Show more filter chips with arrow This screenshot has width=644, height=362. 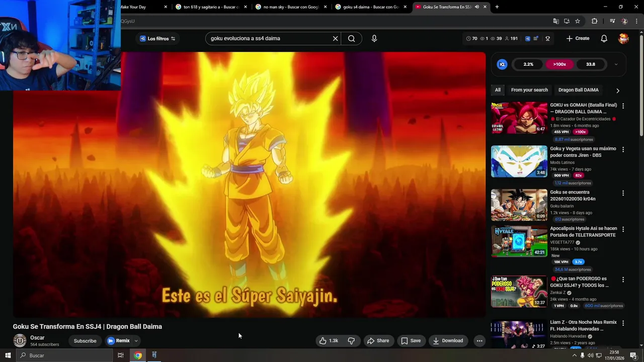[x=617, y=90]
